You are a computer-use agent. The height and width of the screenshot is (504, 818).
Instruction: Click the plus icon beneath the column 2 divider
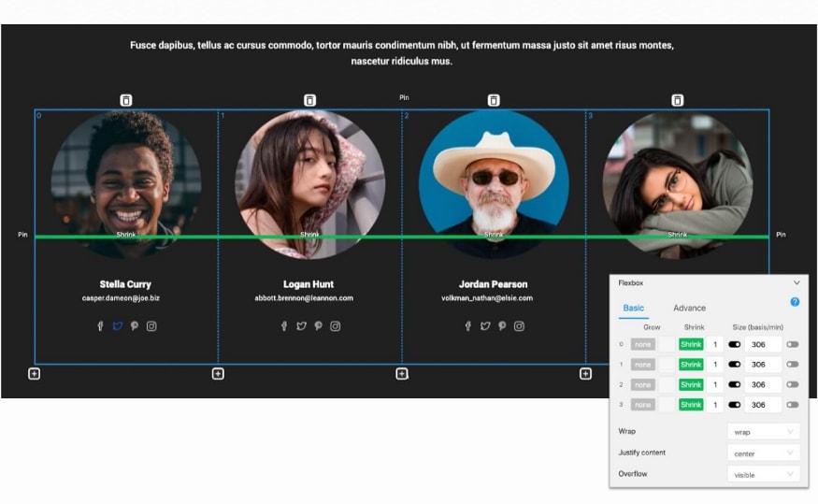click(402, 374)
